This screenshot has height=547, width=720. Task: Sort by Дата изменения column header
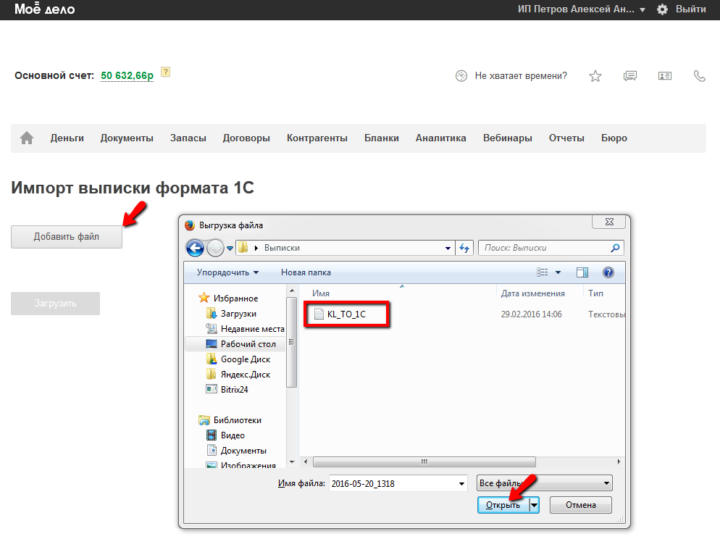(x=533, y=293)
